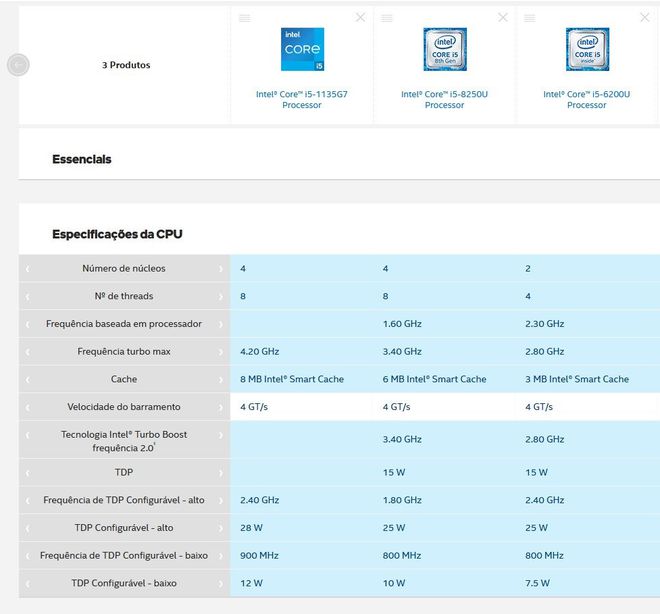Click the 3 Produtos heading
Viewport: 660px width, 614px height.
point(126,65)
